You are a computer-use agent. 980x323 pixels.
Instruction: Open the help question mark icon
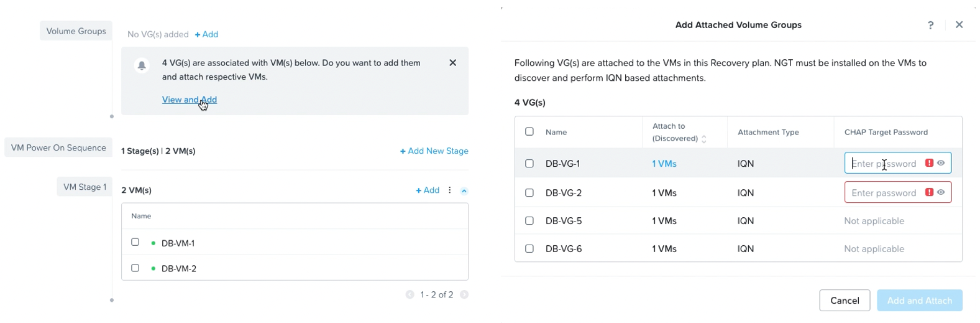point(930,25)
